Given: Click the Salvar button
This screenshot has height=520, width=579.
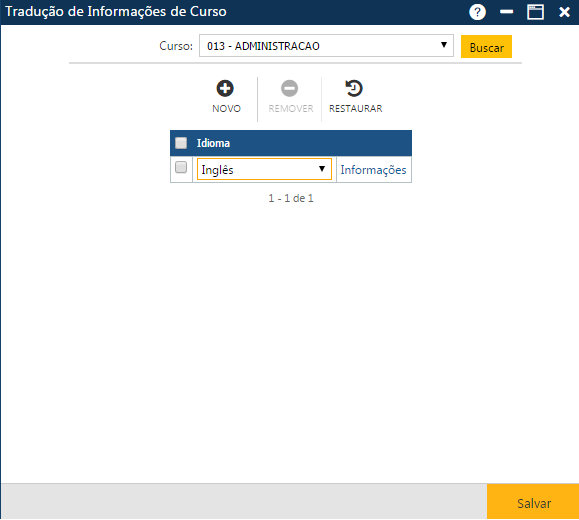Looking at the screenshot, I should (x=533, y=502).
